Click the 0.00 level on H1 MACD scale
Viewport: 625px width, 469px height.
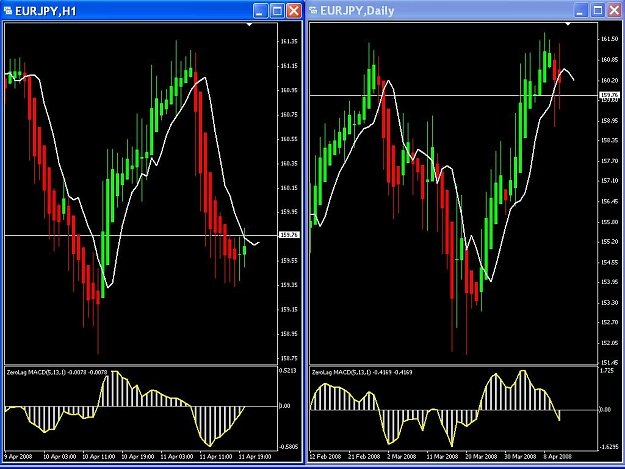(x=285, y=406)
